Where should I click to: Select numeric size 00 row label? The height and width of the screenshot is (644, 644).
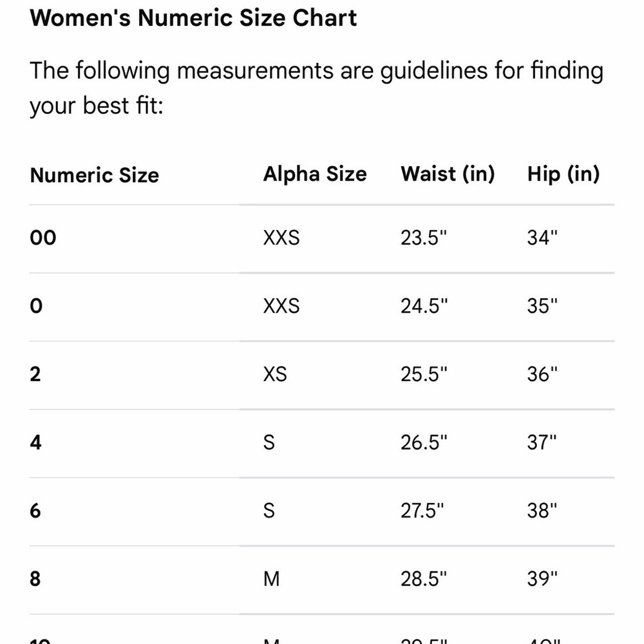point(43,238)
